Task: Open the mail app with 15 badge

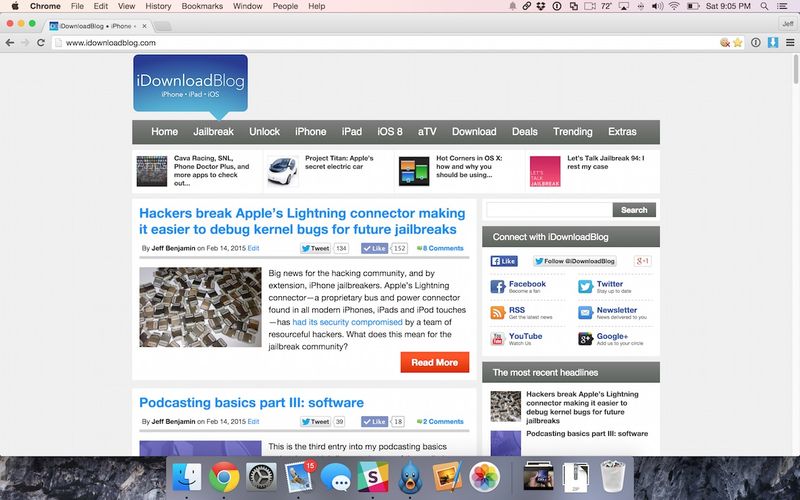Action: 299,477
